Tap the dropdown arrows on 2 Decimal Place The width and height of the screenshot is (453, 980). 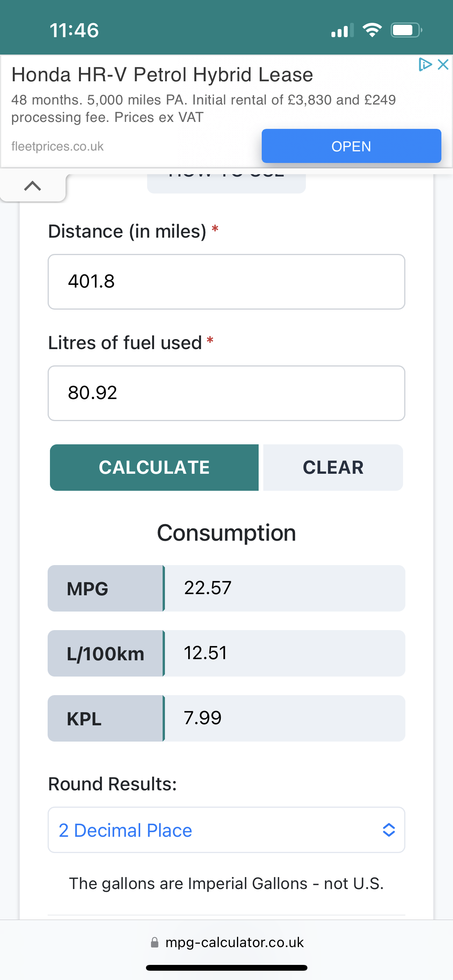click(389, 830)
